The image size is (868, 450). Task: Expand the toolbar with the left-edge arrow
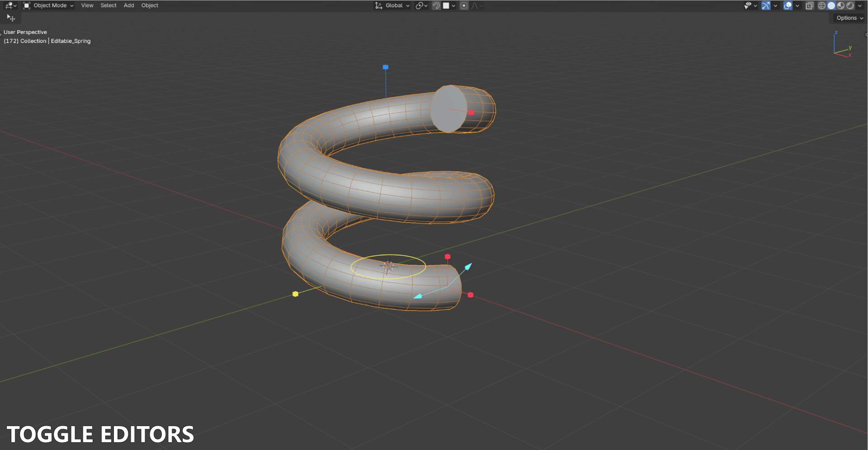coord(1,34)
